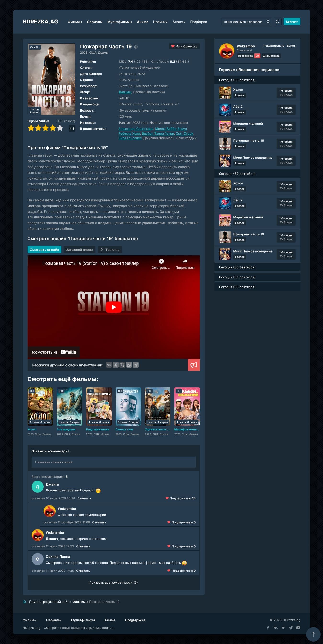Image resolution: width=323 pixels, height=644 pixels.
Task: Click the home icon in the breadcrumbs
Action: [24, 602]
